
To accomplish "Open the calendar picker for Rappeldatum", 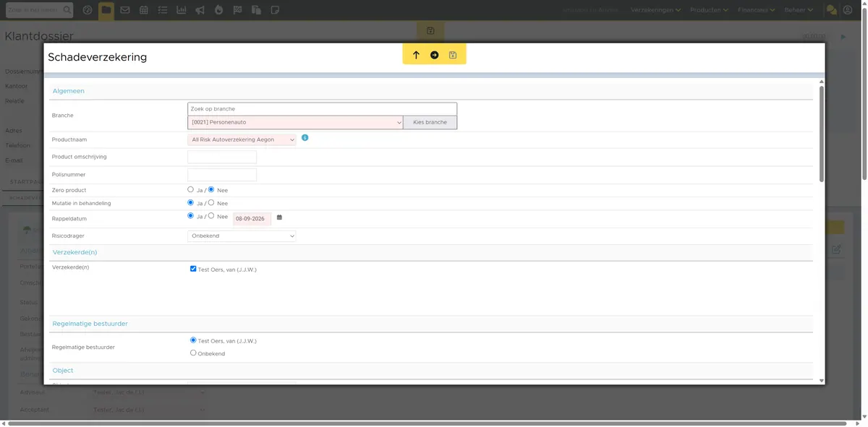I will pos(279,217).
